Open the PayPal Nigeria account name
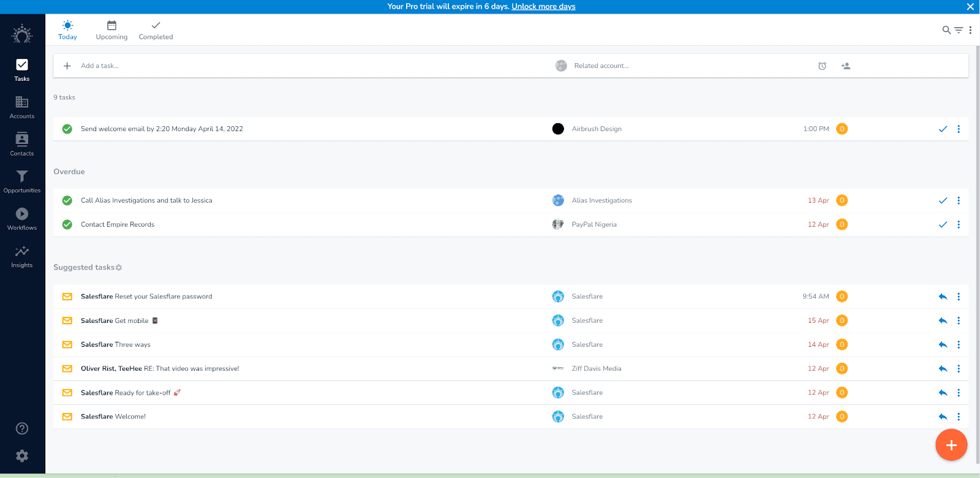This screenshot has width=980, height=478. [594, 224]
